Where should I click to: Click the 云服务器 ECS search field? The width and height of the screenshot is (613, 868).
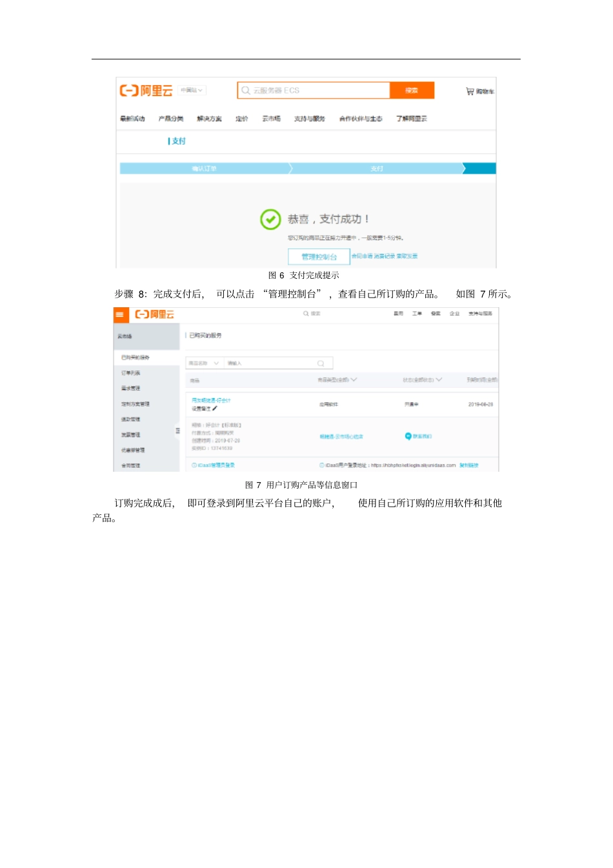tap(314, 90)
